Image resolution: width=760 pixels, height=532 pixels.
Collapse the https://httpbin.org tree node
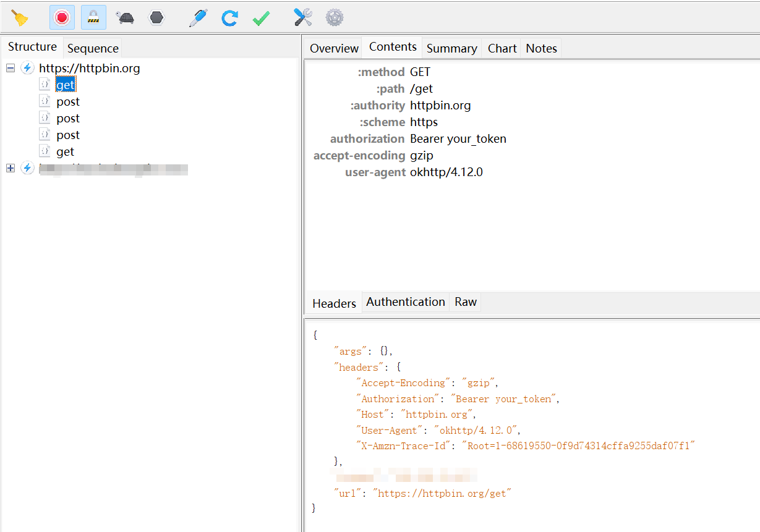[11, 68]
